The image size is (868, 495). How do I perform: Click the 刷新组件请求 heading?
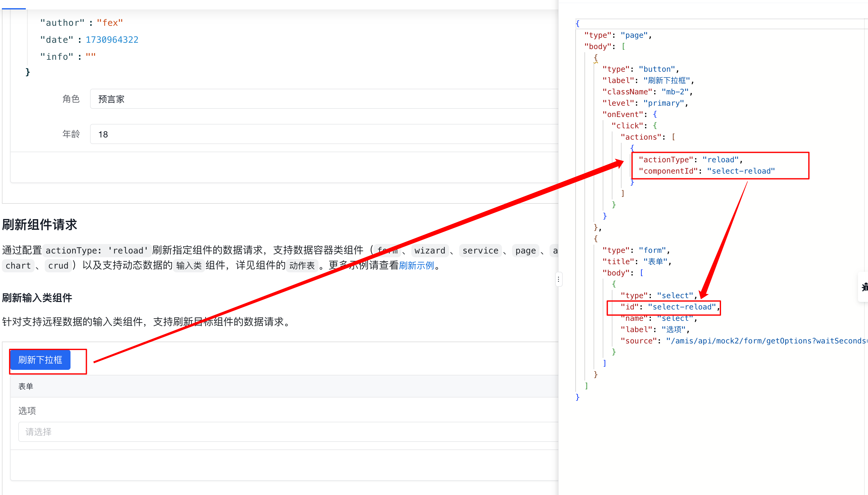pos(39,224)
